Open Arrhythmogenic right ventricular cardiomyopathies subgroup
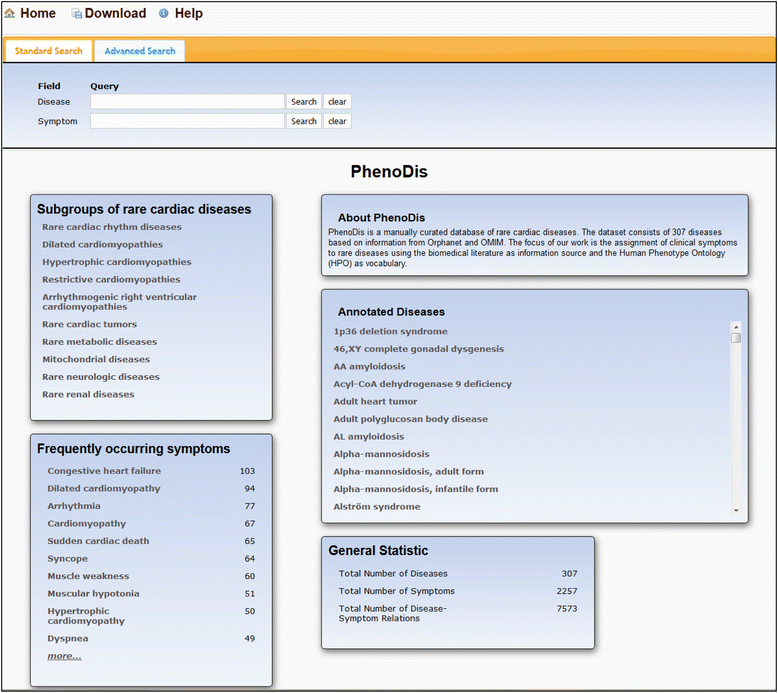Image resolution: width=778 pixels, height=693 pixels. (119, 302)
